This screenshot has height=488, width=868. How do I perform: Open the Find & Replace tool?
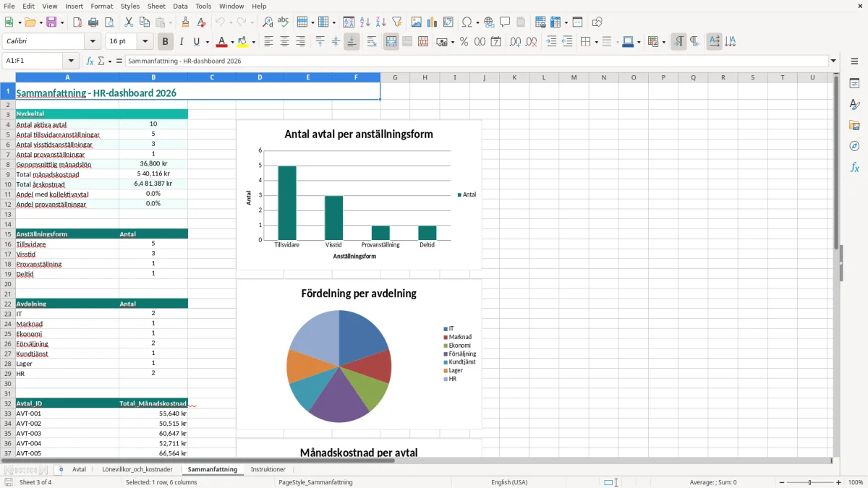[x=268, y=22]
